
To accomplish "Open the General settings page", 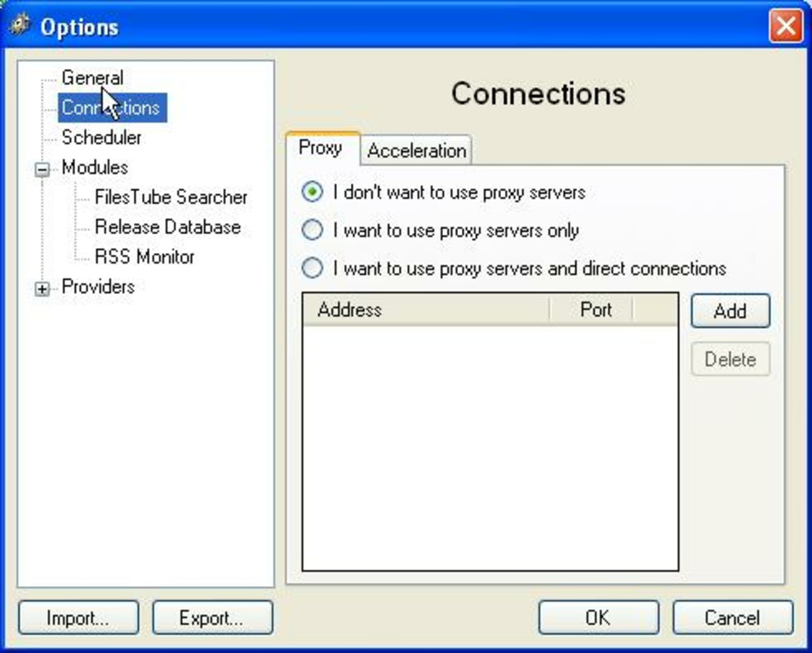I will tap(92, 78).
